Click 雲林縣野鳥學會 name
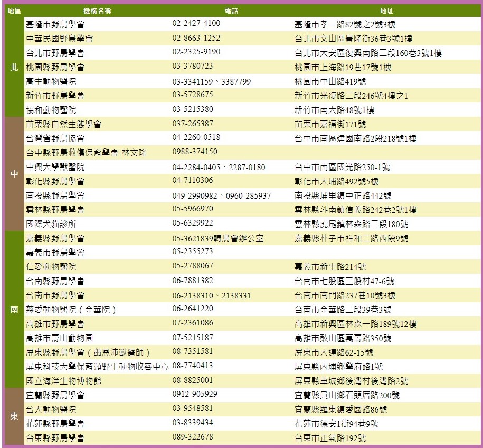Screen dimensions: 483x448 click(55, 210)
